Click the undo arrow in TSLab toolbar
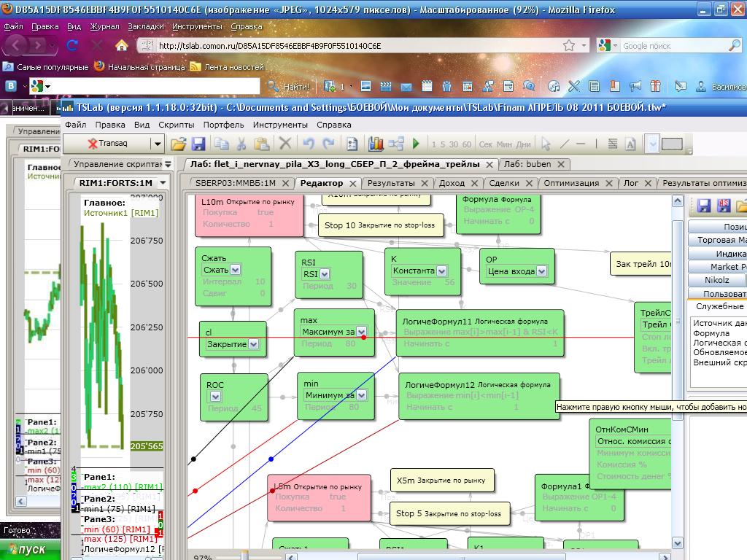Viewport: 747px width, 560px height. 309,144
